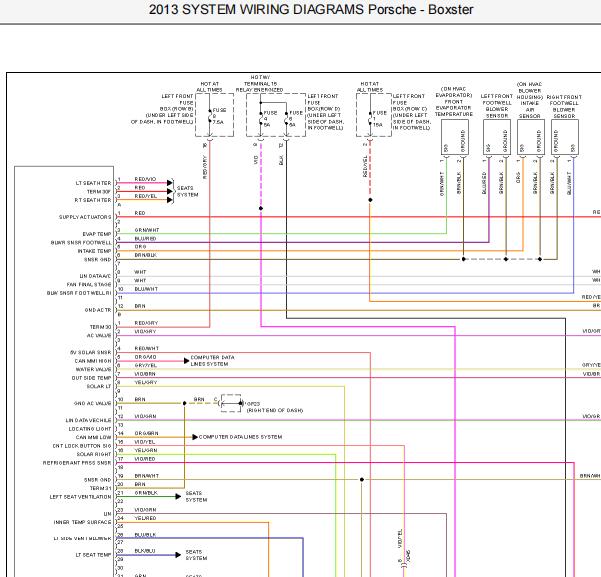The width and height of the screenshot is (601, 577).
Task: Select the RED/WHT wire color label
Action: click(146, 349)
